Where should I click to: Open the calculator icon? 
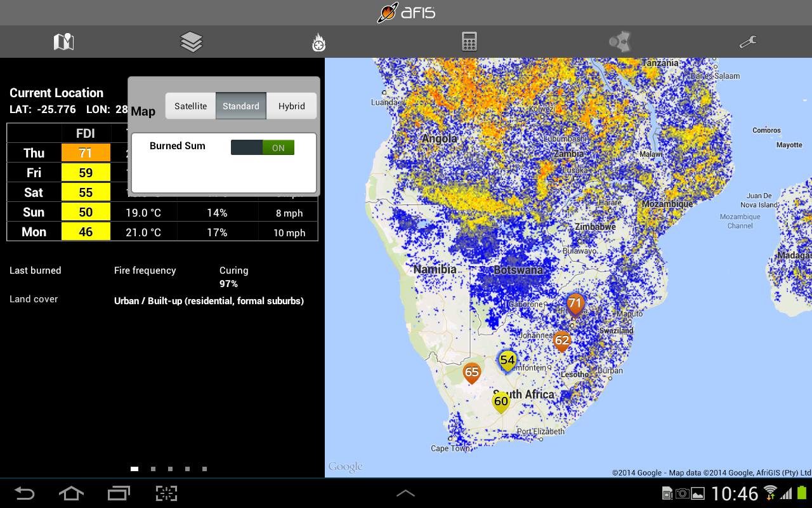pos(469,42)
